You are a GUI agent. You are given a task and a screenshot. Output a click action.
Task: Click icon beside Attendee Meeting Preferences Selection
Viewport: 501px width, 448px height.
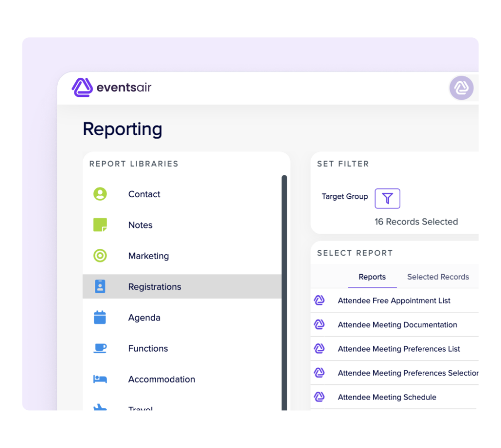[x=319, y=373]
